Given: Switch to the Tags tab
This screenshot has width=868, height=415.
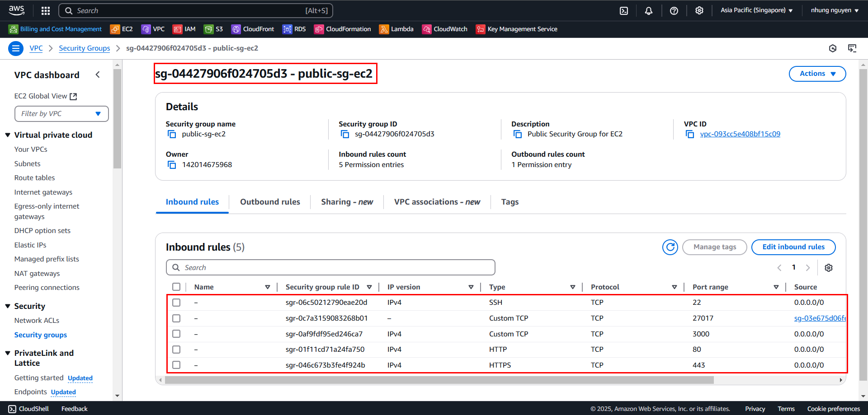Looking at the screenshot, I should pos(510,202).
